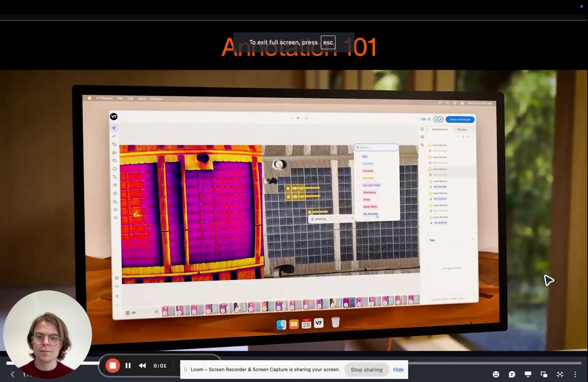Open the Window menu in V7 Darwin
The width and height of the screenshot is (588, 382).
(156, 99)
